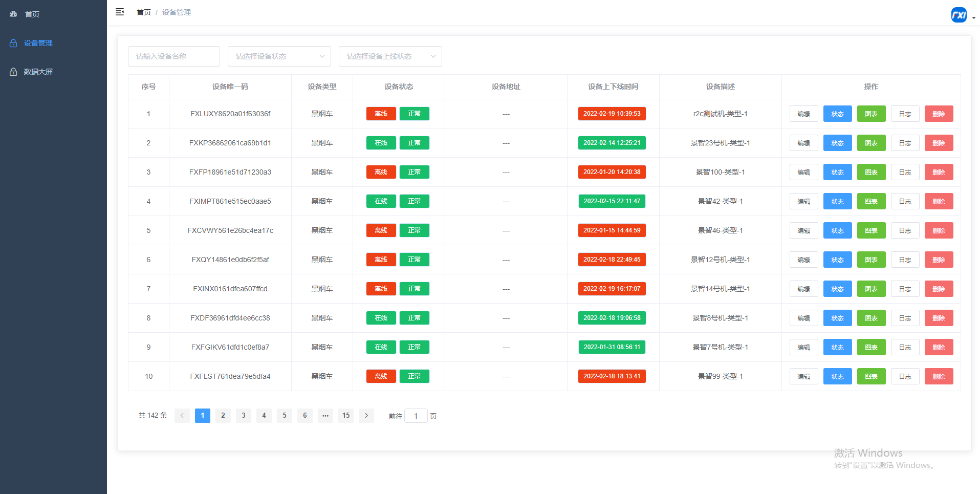The height and width of the screenshot is (494, 980).
Task: Click blue 状态 button in row 5
Action: pyautogui.click(x=837, y=230)
